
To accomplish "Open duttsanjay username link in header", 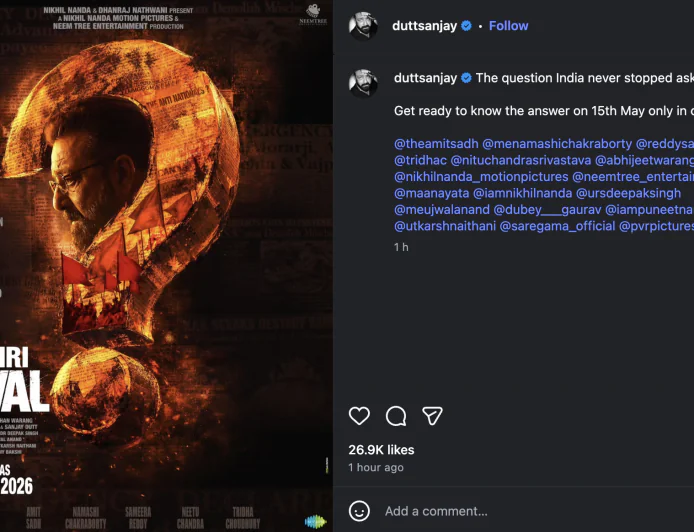I will coord(425,26).
